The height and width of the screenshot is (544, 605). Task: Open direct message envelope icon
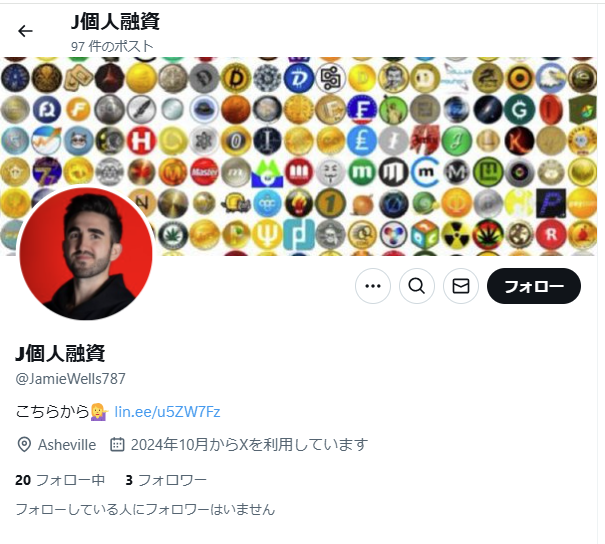click(x=461, y=286)
